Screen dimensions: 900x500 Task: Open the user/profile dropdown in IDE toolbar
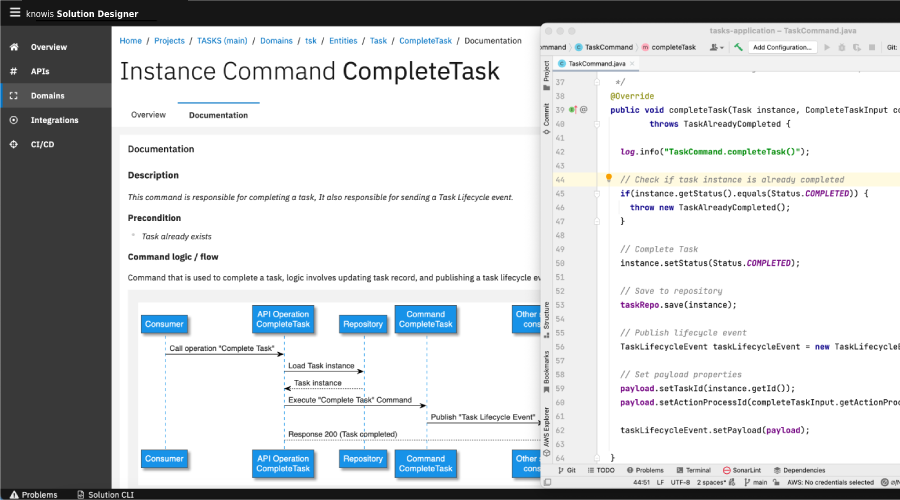point(716,47)
